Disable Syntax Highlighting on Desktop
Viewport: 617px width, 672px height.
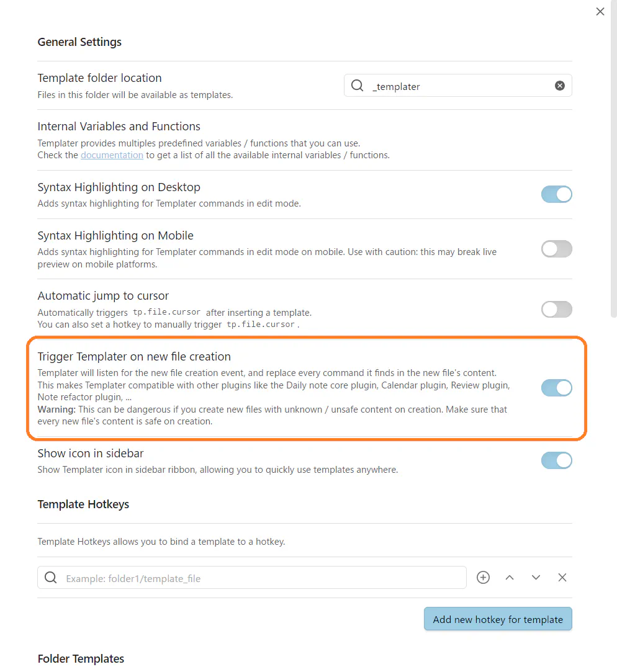click(x=556, y=194)
